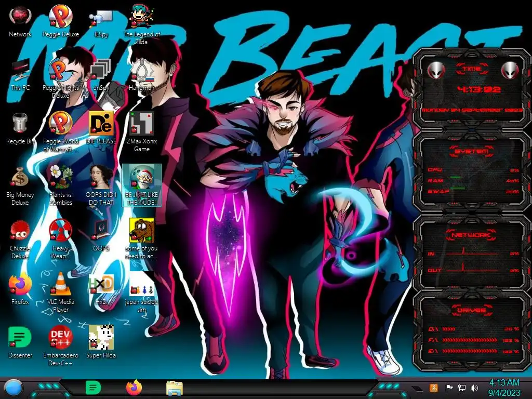The width and height of the screenshot is (532, 399).
Task: Click the DIE PLEASE shortcut
Action: (101, 128)
